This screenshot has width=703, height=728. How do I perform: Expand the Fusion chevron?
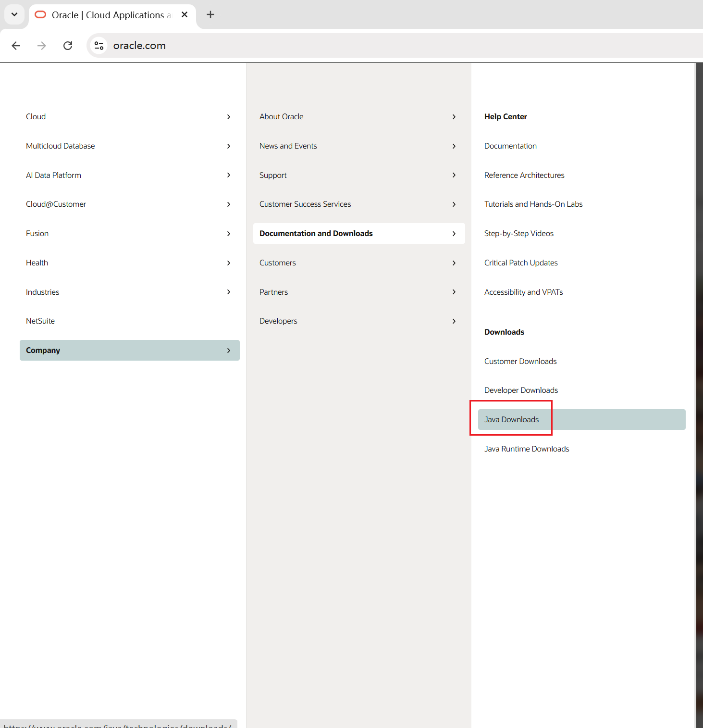tap(229, 234)
